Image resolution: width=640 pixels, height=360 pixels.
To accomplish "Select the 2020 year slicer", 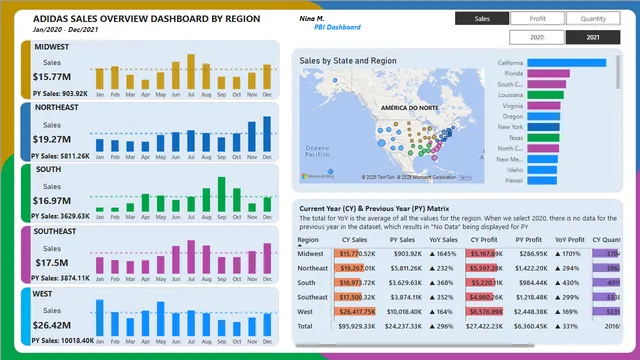I will click(x=537, y=37).
